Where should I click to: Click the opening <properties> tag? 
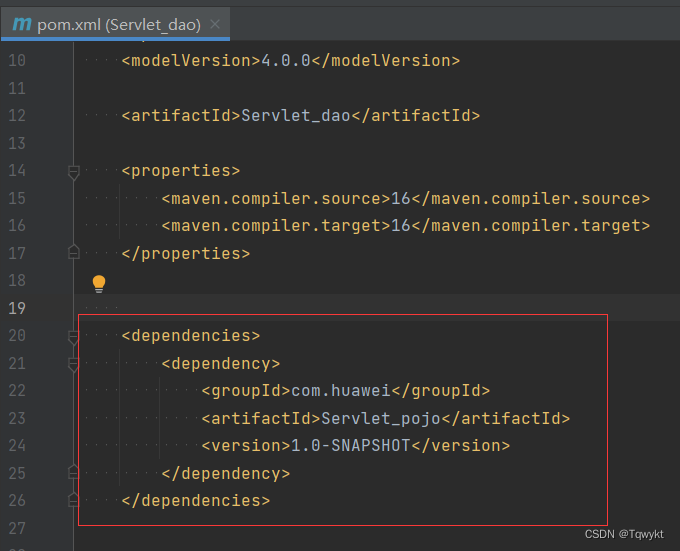click(181, 170)
